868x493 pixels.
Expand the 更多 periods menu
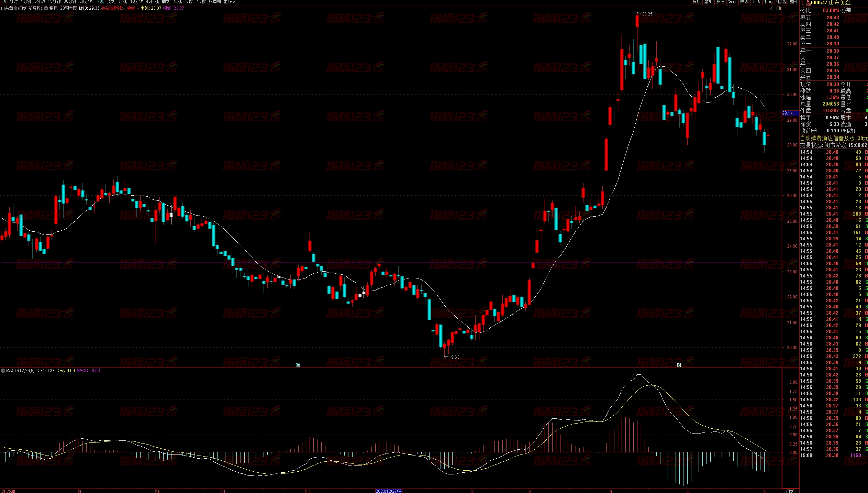230,2
